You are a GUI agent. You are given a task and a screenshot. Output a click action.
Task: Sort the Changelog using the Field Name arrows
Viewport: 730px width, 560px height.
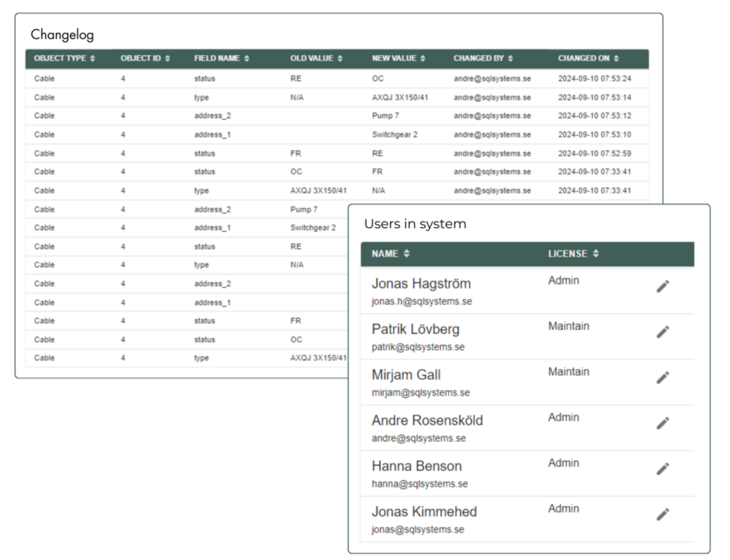pyautogui.click(x=246, y=58)
